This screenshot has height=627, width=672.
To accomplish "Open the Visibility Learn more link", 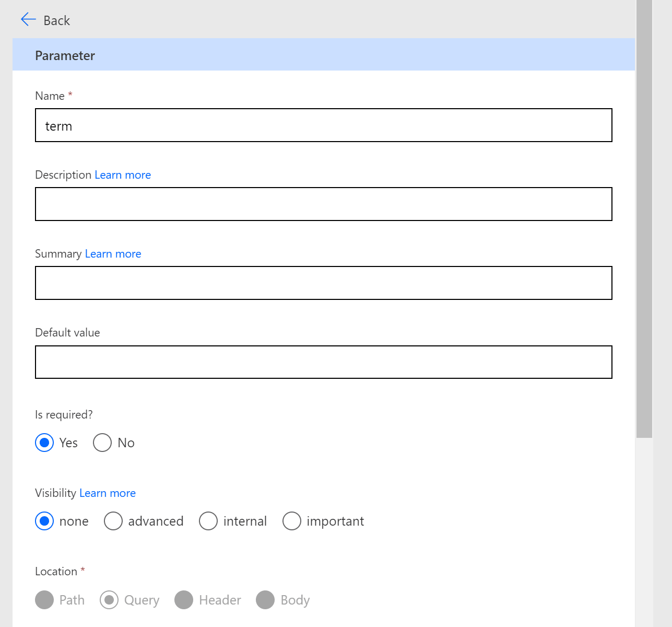I will click(108, 493).
